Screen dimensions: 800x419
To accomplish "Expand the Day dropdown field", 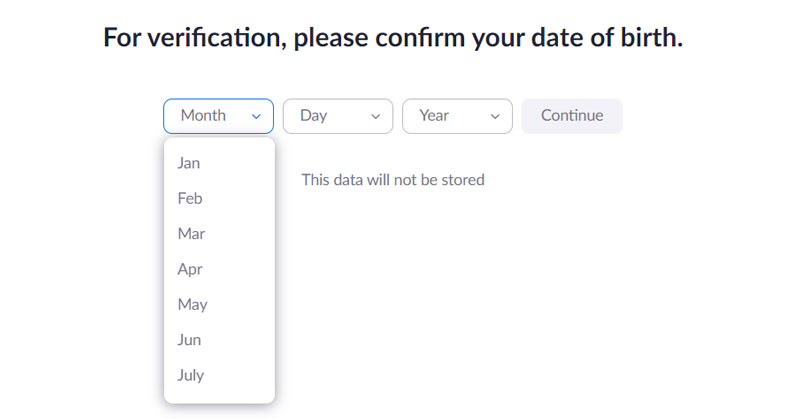I will pos(337,116).
